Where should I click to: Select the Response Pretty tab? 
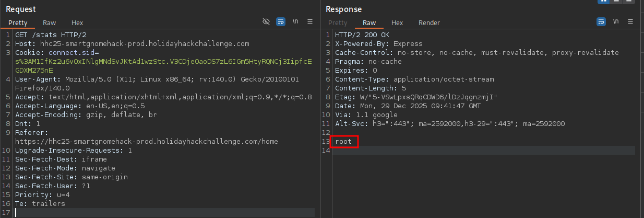[338, 23]
